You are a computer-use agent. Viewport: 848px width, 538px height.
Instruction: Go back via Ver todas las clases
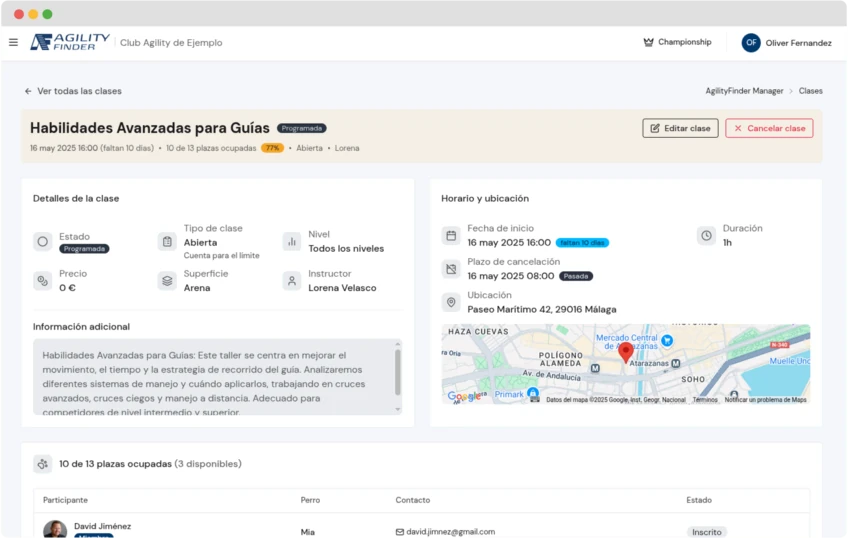coord(73,91)
